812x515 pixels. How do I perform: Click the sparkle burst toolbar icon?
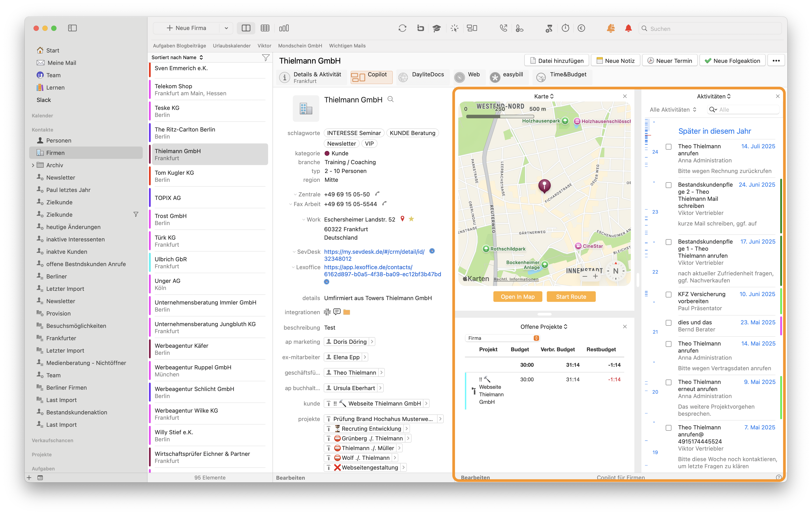(455, 28)
